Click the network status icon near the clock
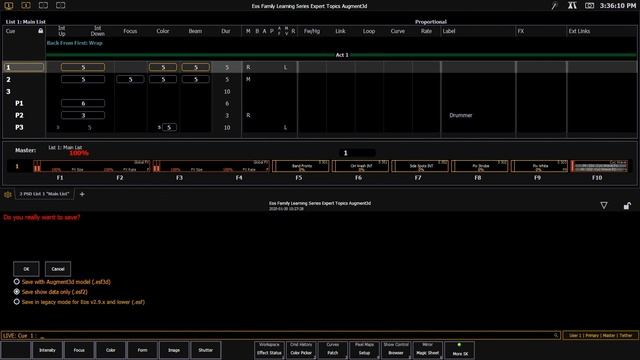The width and height of the screenshot is (640, 360). 572,6
